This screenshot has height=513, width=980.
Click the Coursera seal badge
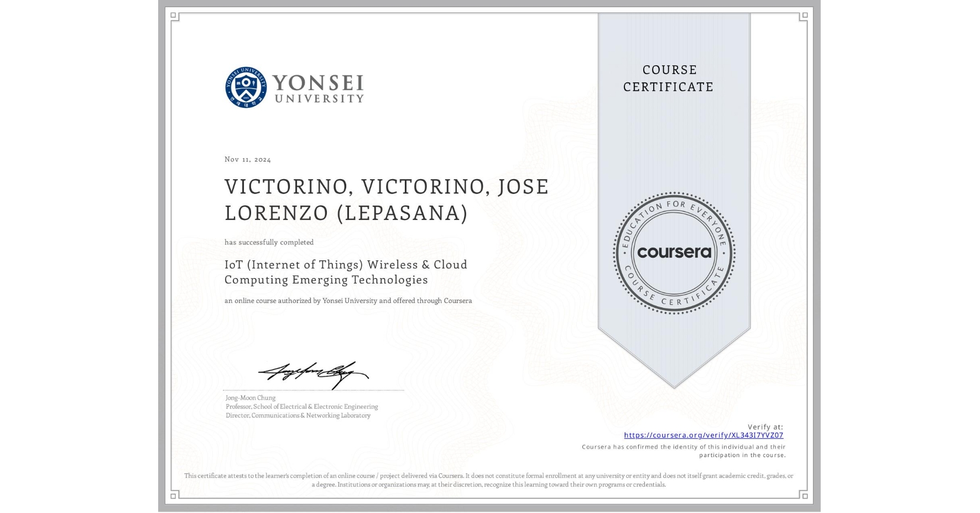(674, 253)
